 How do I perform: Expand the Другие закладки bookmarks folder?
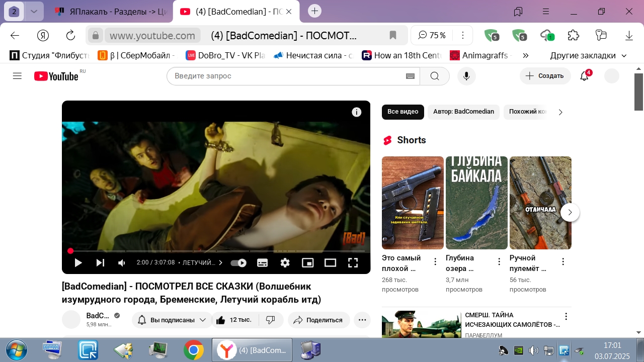588,55
